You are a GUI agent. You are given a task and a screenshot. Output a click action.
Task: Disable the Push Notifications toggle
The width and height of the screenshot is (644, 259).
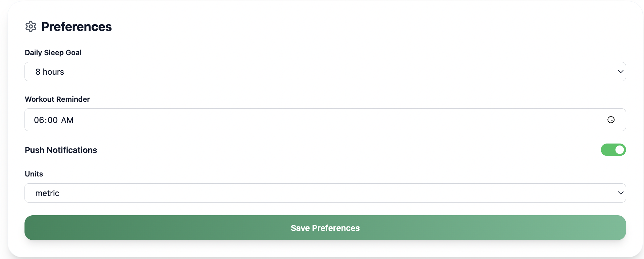[x=613, y=150]
